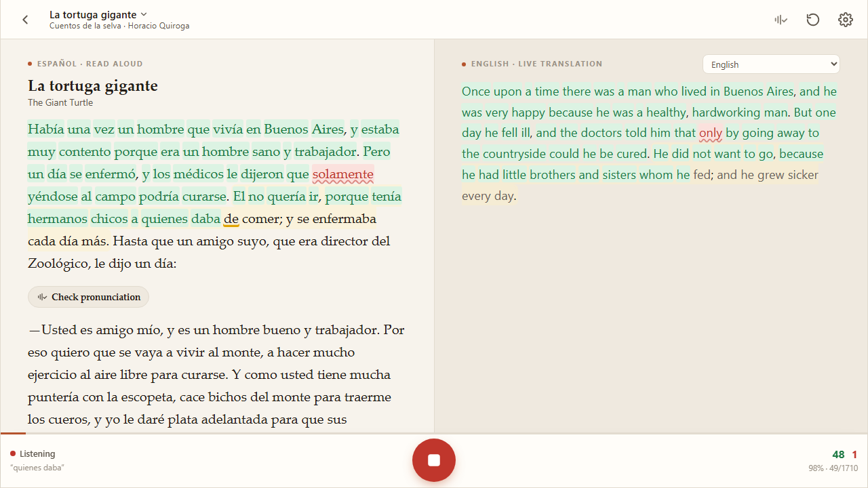Restart the reading session with the reset icon
Image resolution: width=868 pixels, height=488 pixels.
click(x=813, y=20)
